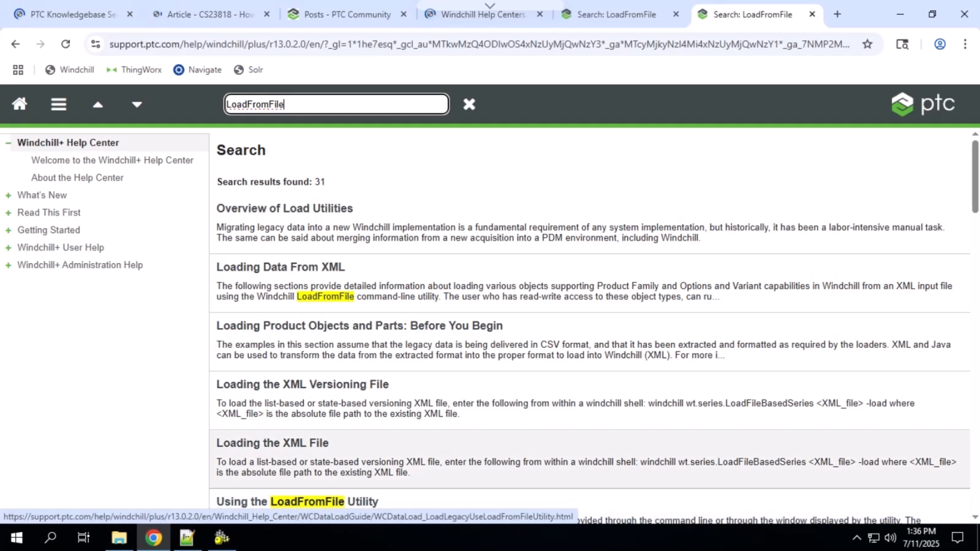Screen dimensions: 980x551
Task: Open the Windchill bookmark
Action: pos(69,69)
